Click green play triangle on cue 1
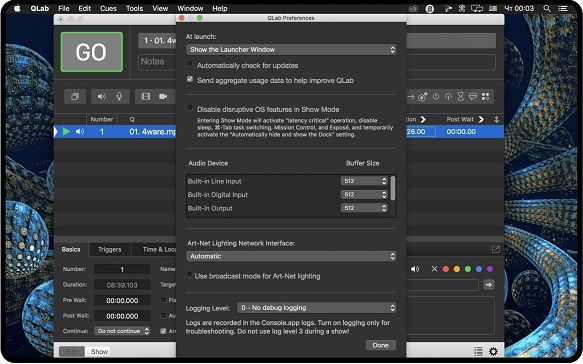The width and height of the screenshot is (583, 364). [66, 132]
